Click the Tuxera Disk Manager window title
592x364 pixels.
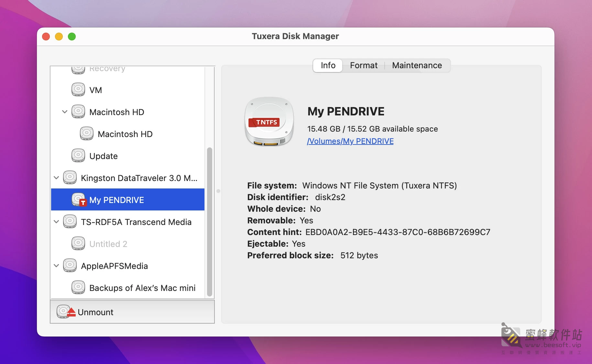point(295,36)
